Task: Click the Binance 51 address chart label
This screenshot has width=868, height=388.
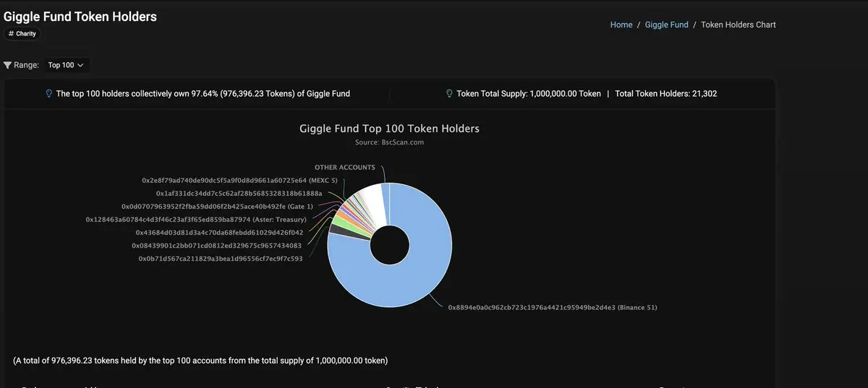Action: (553, 308)
